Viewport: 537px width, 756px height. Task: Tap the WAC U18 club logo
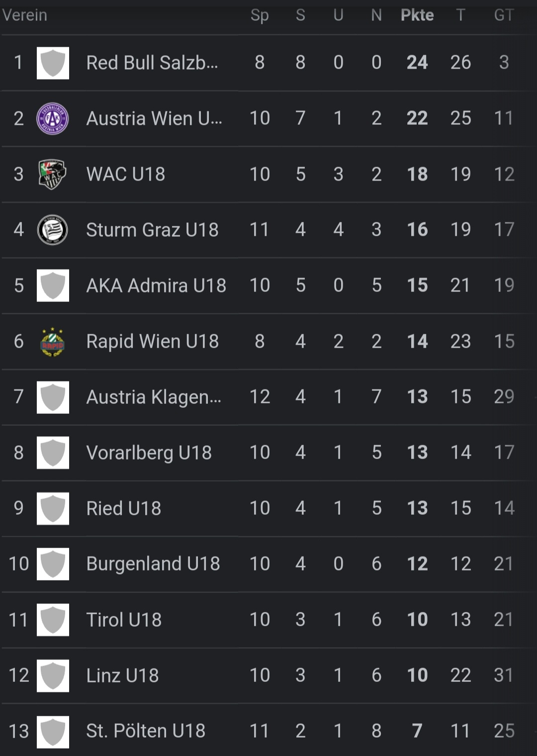point(53,175)
